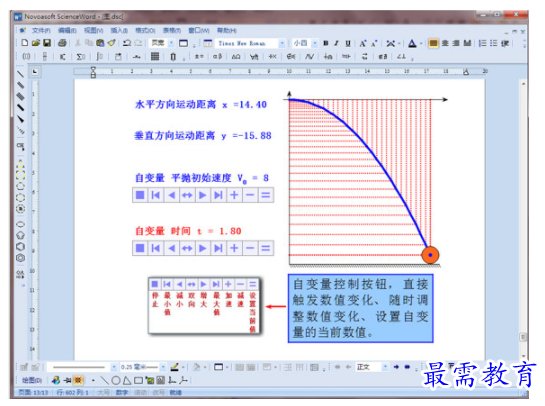This screenshot has width=545, height=406.
Task: Open the 绘图(D) drawing menu button
Action: [32, 381]
